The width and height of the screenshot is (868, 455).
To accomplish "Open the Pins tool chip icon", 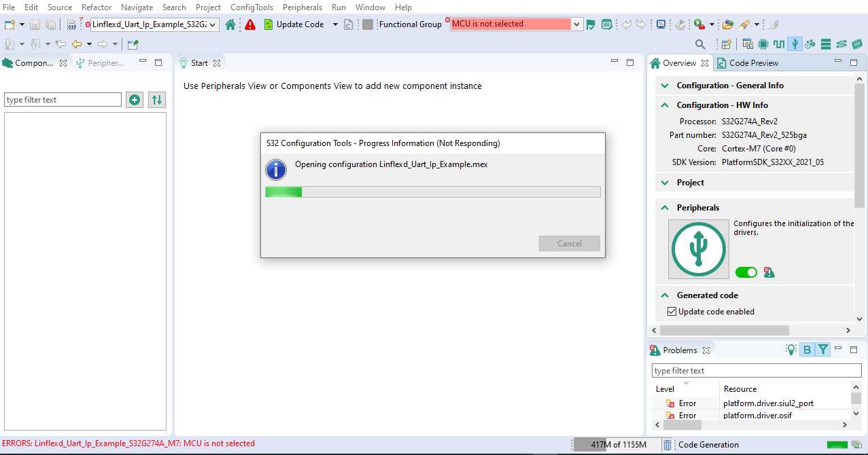I will 763,44.
